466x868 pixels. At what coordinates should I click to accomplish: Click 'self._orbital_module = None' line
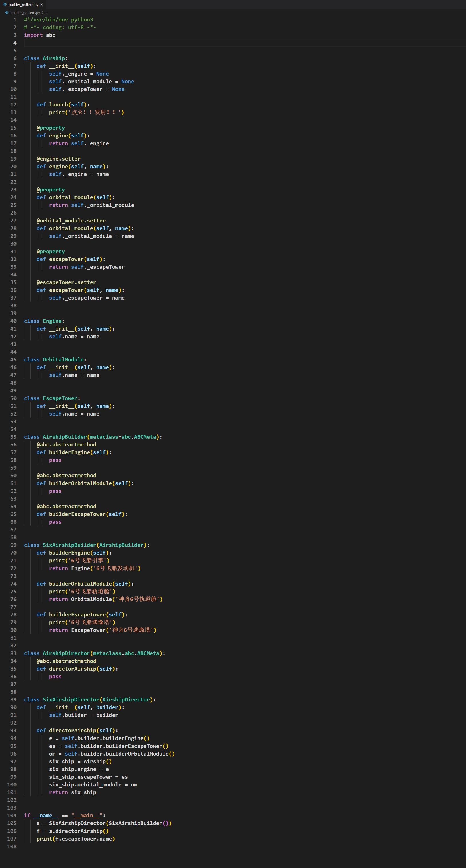click(x=91, y=82)
